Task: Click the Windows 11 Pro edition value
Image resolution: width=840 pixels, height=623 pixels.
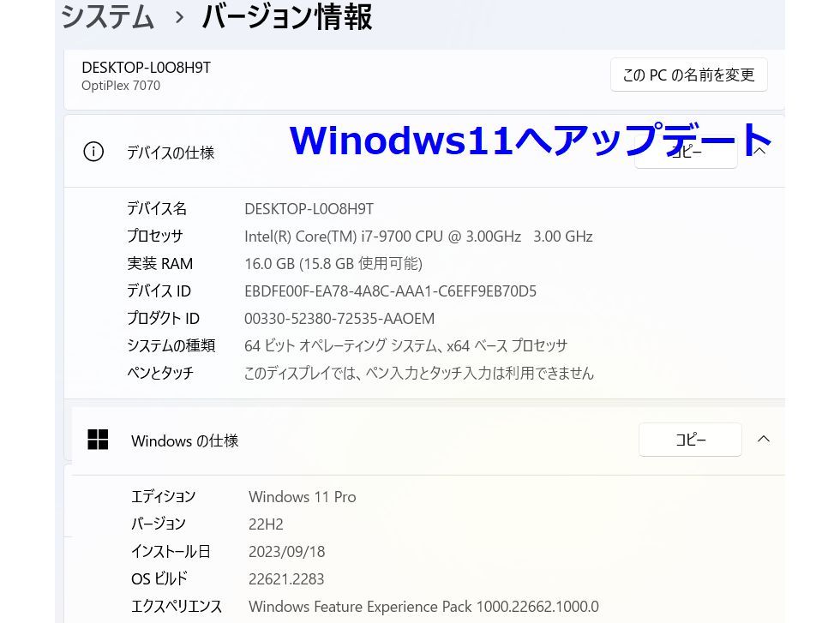Action: (302, 497)
